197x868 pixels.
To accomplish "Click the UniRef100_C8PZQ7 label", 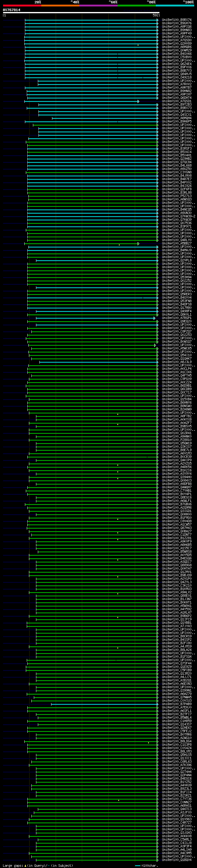I will (x=177, y=331).
